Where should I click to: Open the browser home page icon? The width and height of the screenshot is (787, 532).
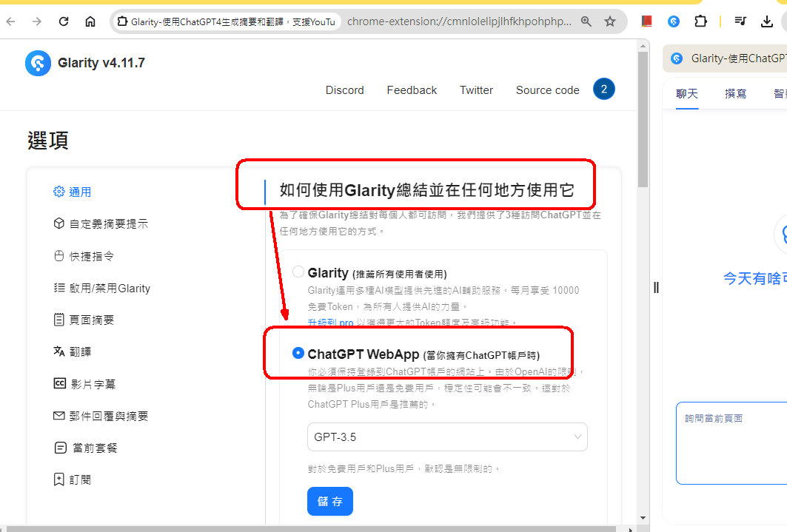[x=90, y=21]
